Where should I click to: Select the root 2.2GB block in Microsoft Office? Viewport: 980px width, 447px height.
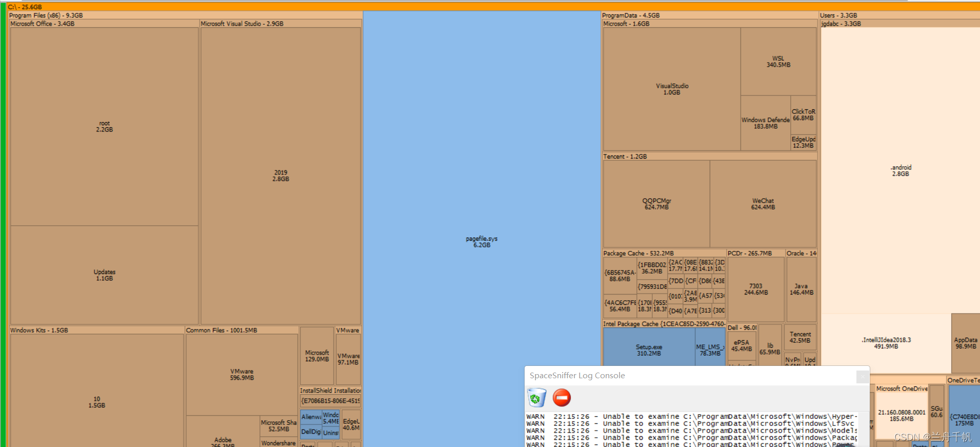104,127
